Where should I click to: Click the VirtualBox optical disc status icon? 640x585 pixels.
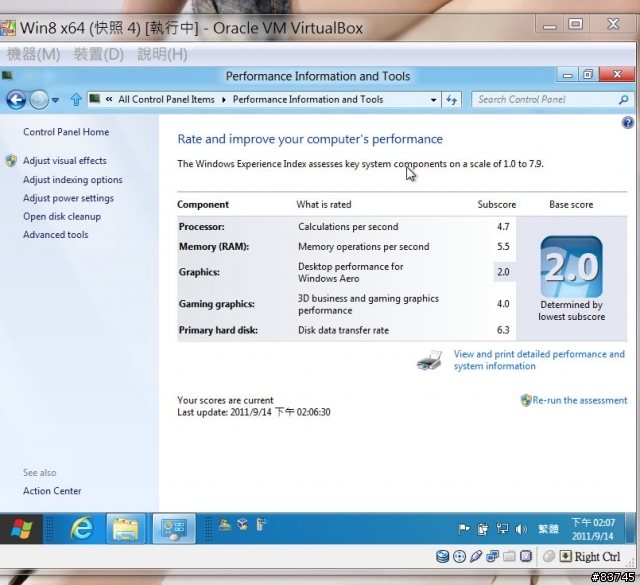point(459,556)
